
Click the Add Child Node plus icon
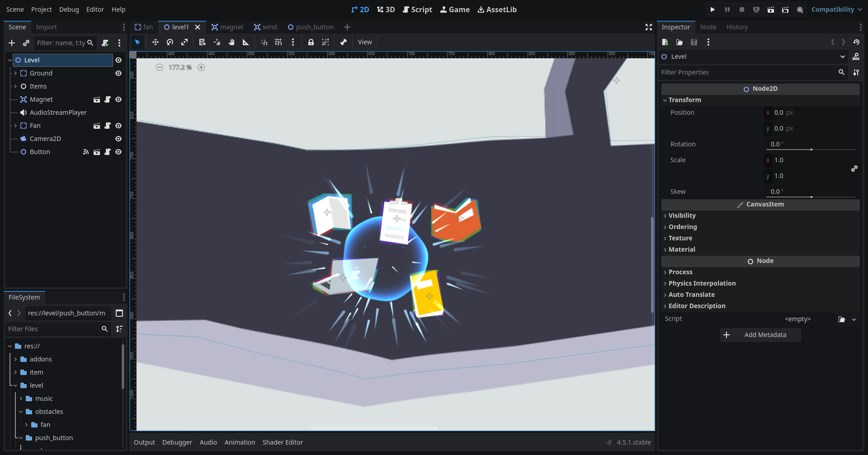pyautogui.click(x=12, y=43)
